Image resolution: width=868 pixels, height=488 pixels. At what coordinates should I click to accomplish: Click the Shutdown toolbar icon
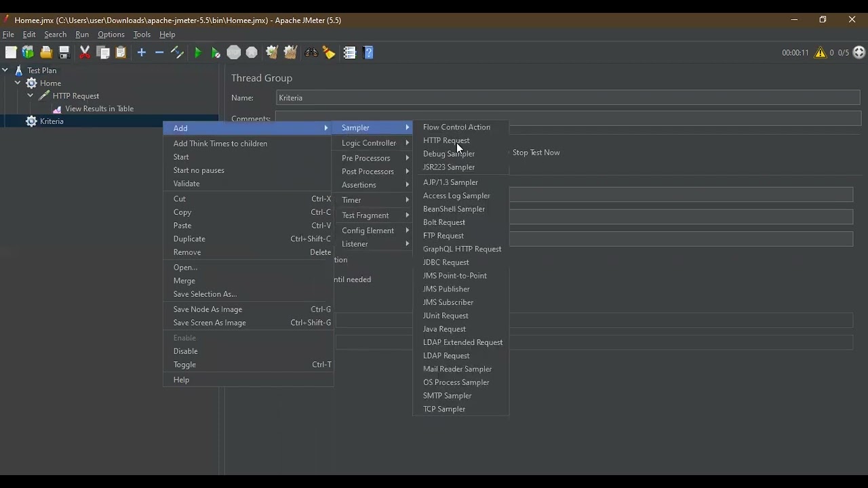(x=252, y=52)
